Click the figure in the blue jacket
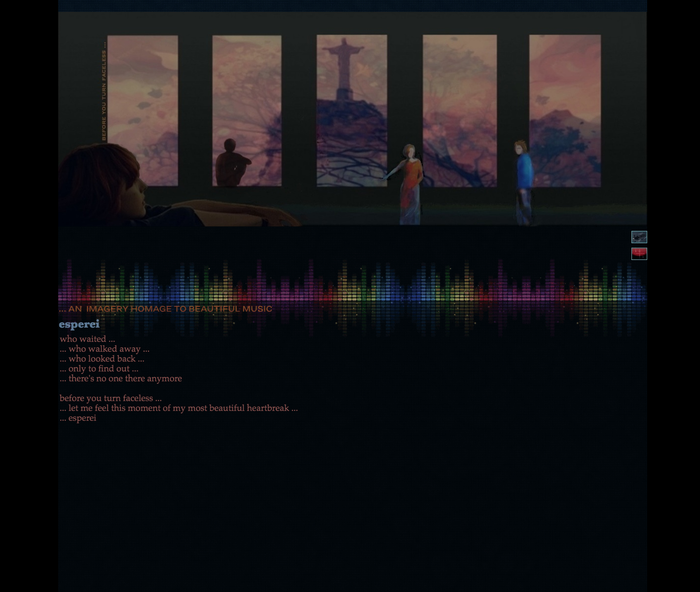 (524, 183)
